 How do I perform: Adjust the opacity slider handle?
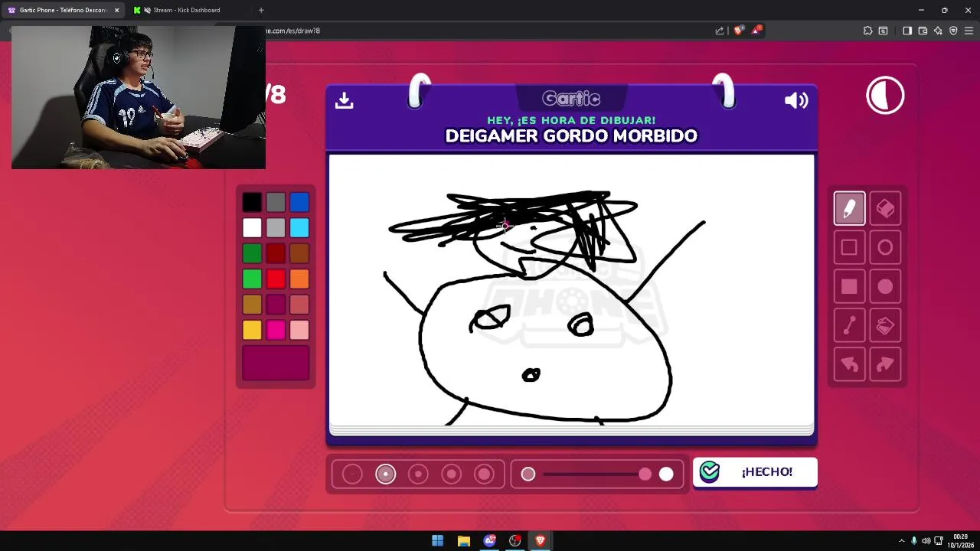pyautogui.click(x=645, y=474)
